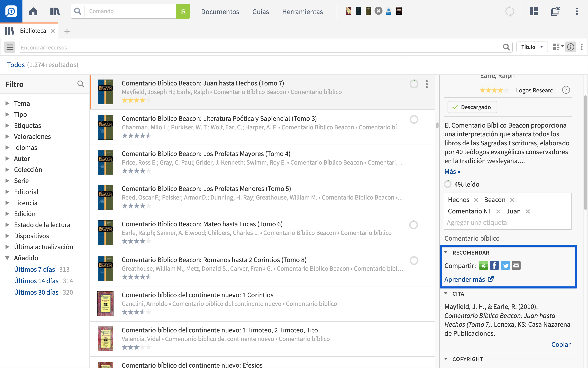The image size is (588, 368).
Task: Close the Biblioteca tab
Action: tap(52, 31)
